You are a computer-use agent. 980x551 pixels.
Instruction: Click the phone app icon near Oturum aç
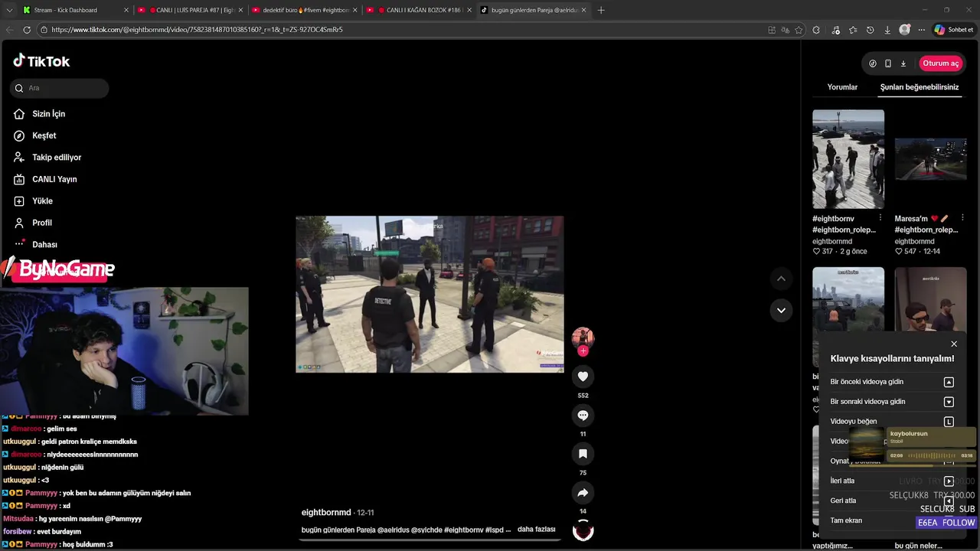tap(888, 64)
